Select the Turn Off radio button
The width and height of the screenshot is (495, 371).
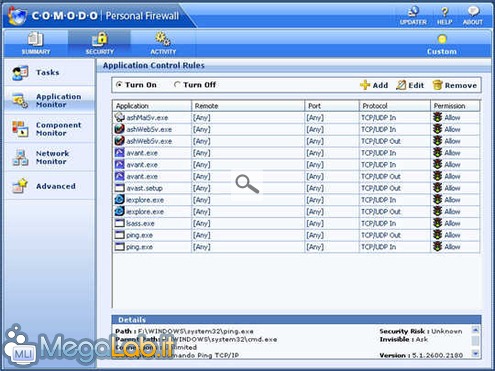click(177, 85)
